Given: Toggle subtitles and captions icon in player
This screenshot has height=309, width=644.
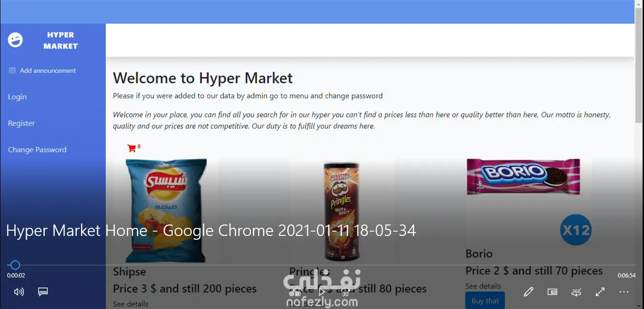Looking at the screenshot, I should pyautogui.click(x=43, y=292).
